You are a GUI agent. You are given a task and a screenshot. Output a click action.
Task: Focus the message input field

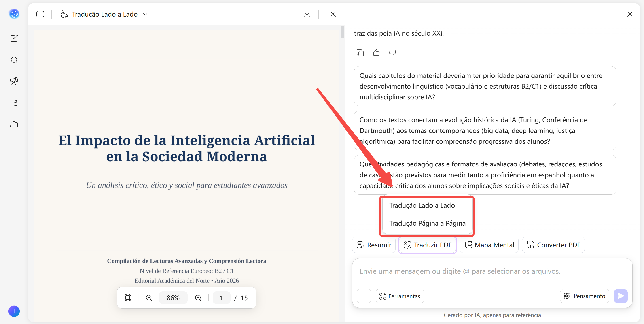pyautogui.click(x=492, y=272)
